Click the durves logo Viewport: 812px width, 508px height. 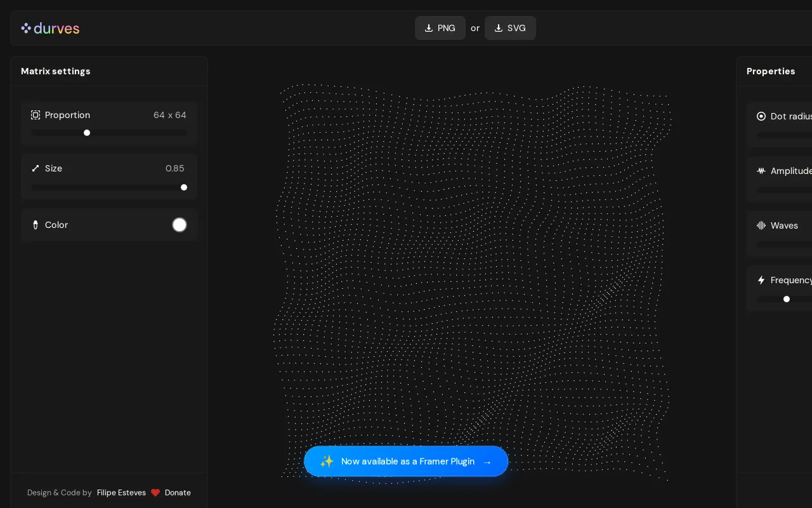(x=50, y=28)
